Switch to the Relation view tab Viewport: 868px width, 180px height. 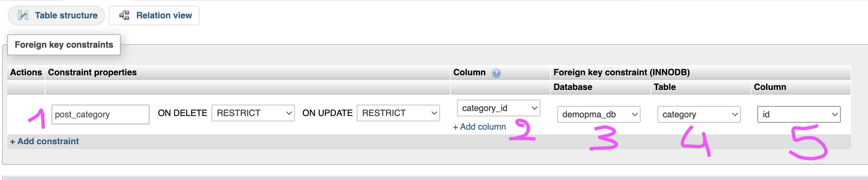coord(164,16)
